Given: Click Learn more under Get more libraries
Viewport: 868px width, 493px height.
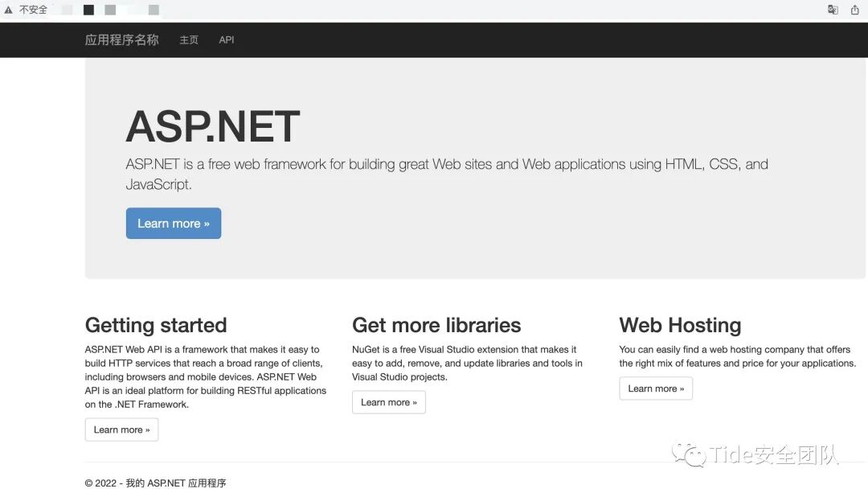Looking at the screenshot, I should 389,402.
